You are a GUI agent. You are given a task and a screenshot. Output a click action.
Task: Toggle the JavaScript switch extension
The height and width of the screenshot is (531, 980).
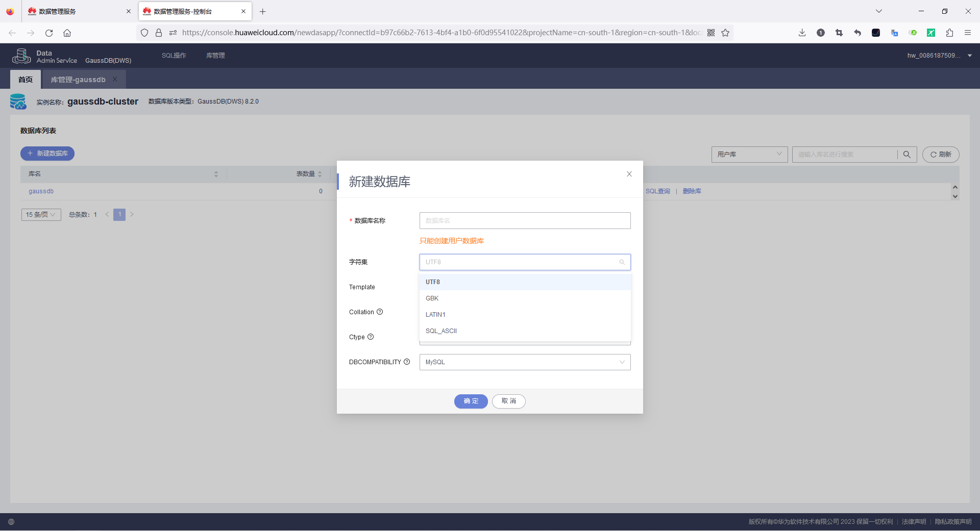[x=914, y=32]
